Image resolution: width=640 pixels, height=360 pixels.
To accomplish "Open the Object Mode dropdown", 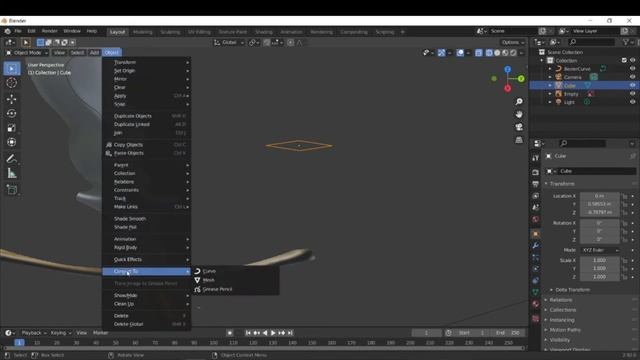I will 27,53.
